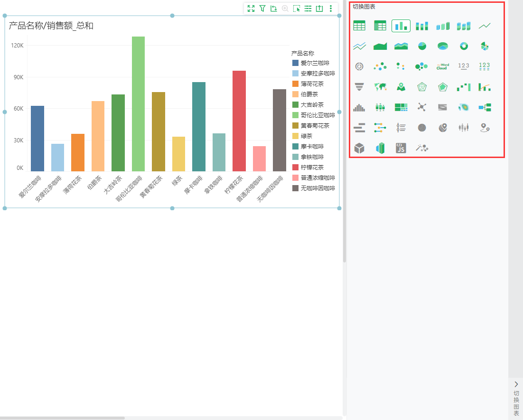
Task: Click the 切换图表 vertical side tab
Action: point(516,403)
